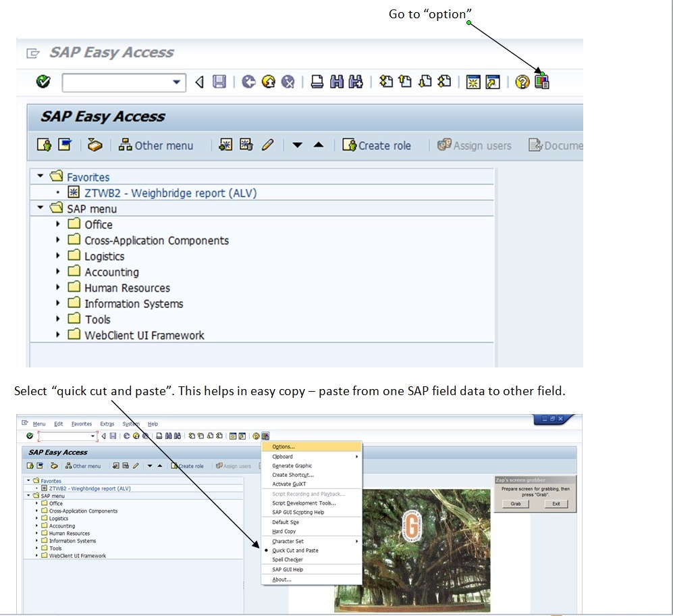Expand the enlarged Human Resources folder
The height and width of the screenshot is (616, 673).
58,287
